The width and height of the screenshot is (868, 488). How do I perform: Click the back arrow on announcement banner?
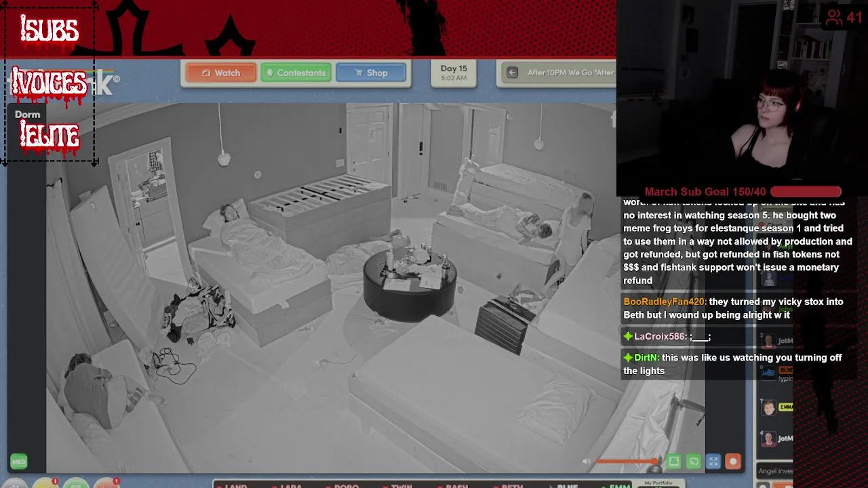tap(513, 73)
